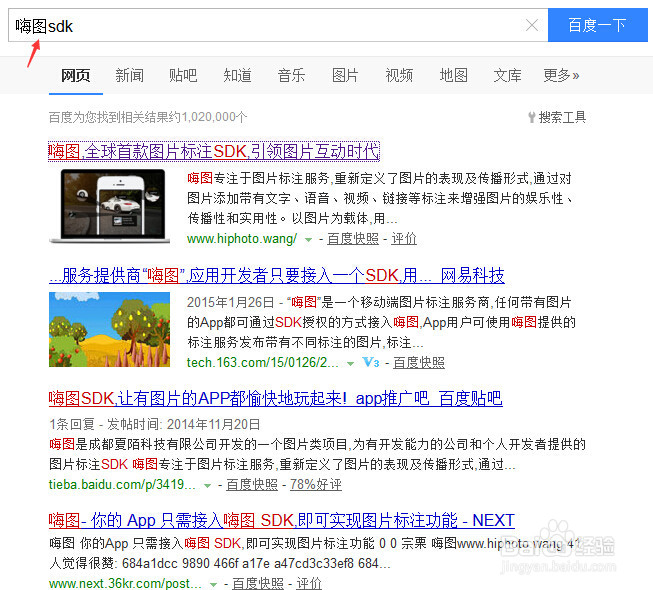Open the www.hiphoto.wang/ URL link
Viewport: 653px width, 590px height.
click(x=242, y=239)
